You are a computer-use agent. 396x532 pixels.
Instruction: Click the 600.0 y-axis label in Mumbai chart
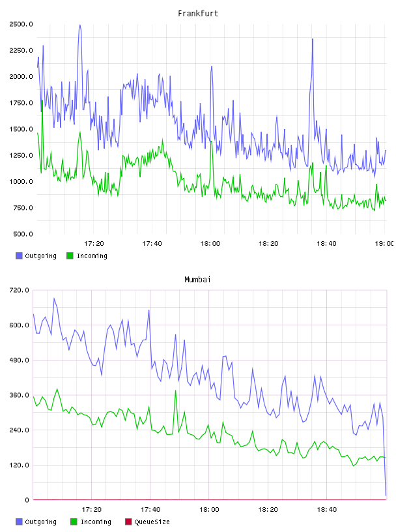20,325
